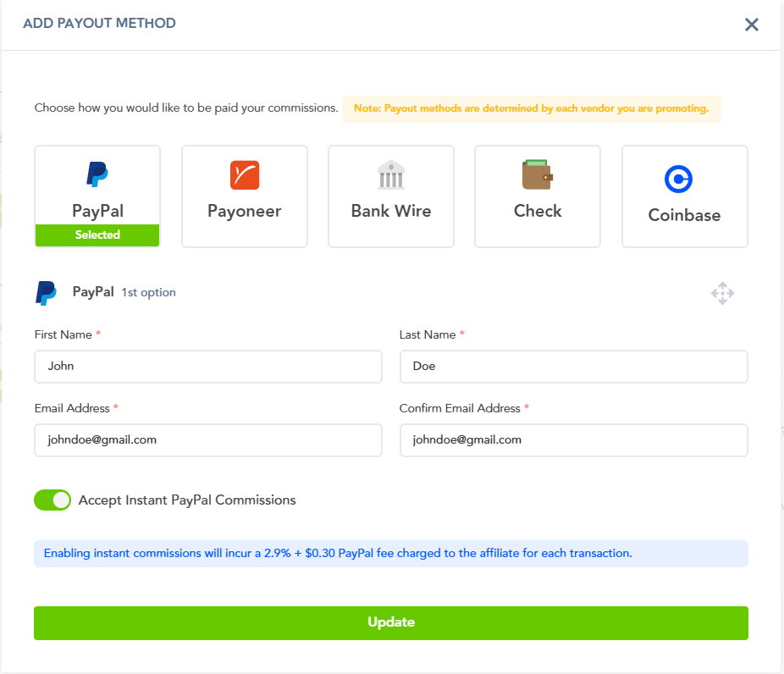This screenshot has height=674, width=784.
Task: Choose the Payoneer payout option
Action: [x=245, y=196]
